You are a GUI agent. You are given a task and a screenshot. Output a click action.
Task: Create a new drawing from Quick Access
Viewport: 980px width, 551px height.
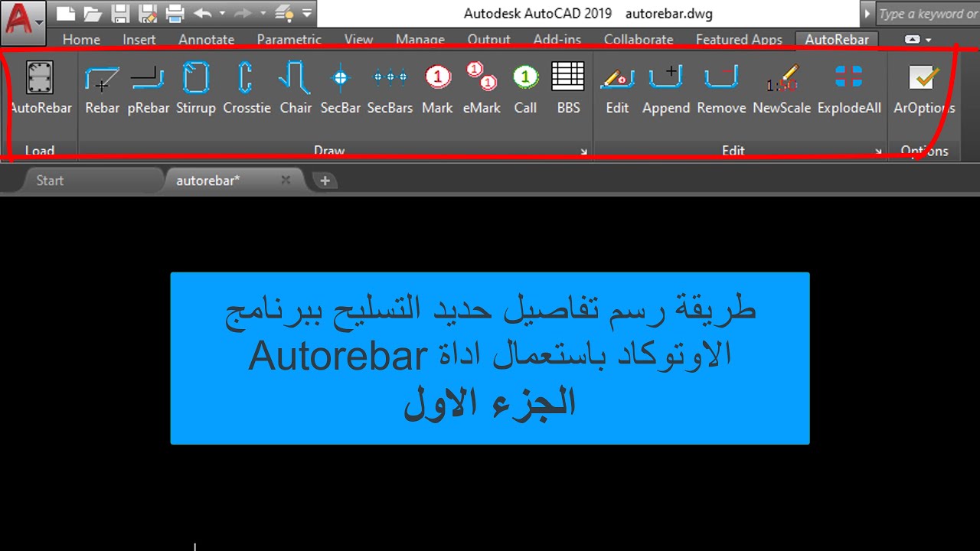(x=67, y=13)
